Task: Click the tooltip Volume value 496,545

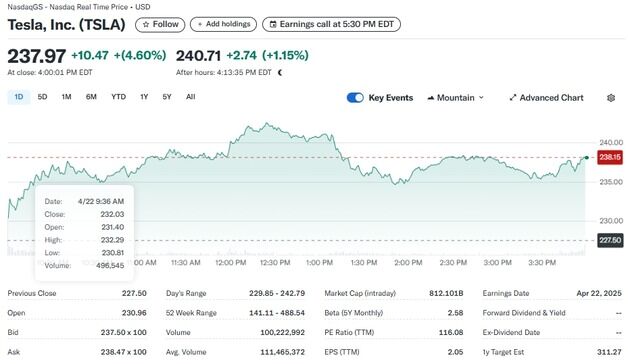Action: pos(110,265)
